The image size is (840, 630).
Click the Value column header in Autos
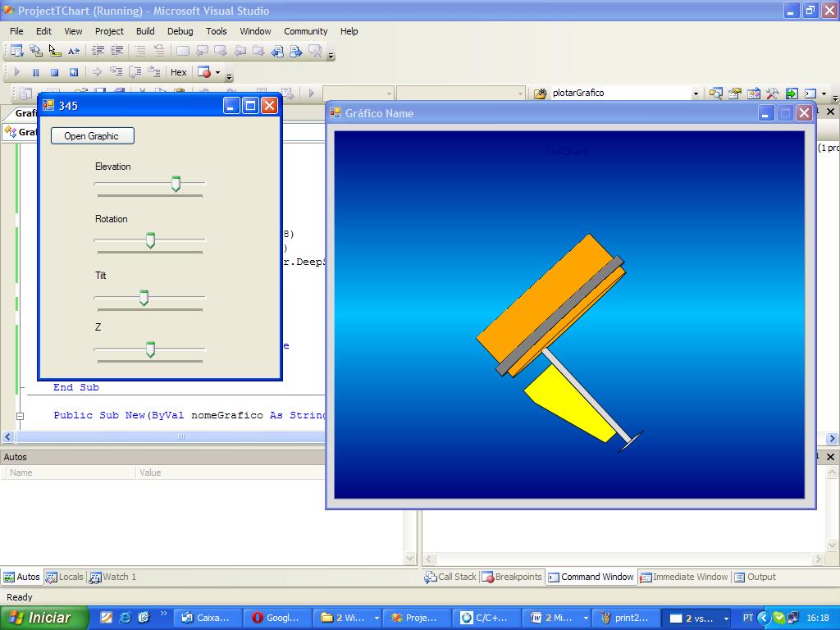click(x=231, y=472)
